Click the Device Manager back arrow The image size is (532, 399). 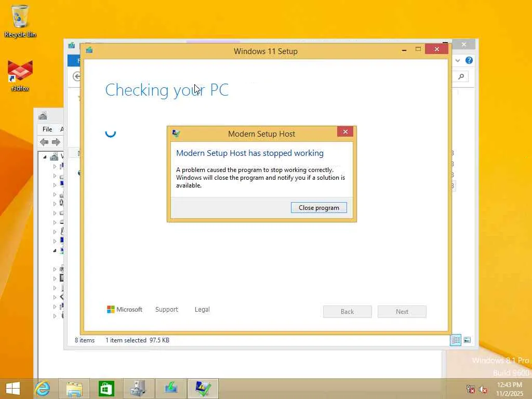pos(44,142)
